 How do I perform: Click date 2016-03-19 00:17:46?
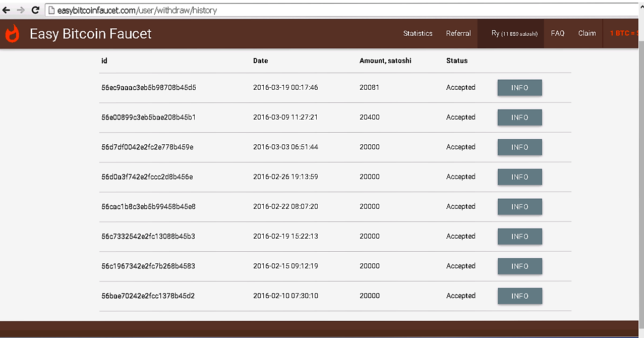pos(285,87)
